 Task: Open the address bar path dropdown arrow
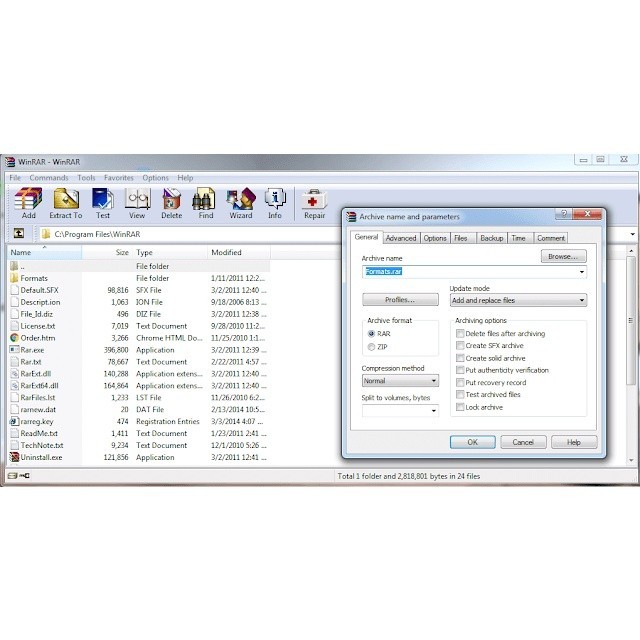click(x=633, y=234)
